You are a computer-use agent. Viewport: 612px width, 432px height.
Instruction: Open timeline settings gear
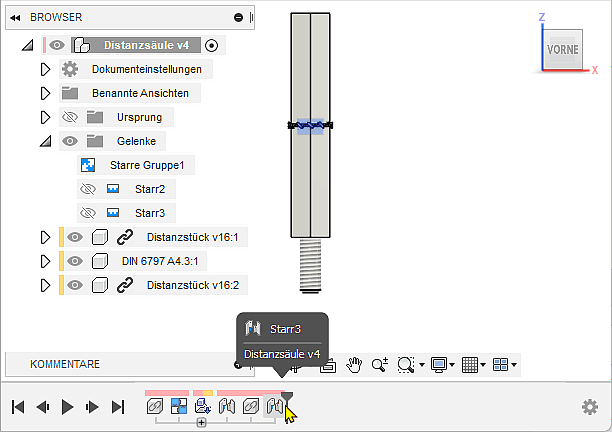(590, 407)
